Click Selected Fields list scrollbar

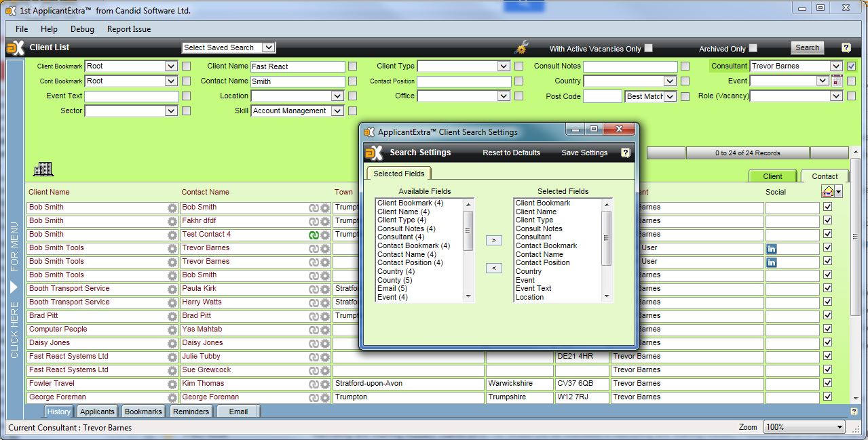click(607, 249)
